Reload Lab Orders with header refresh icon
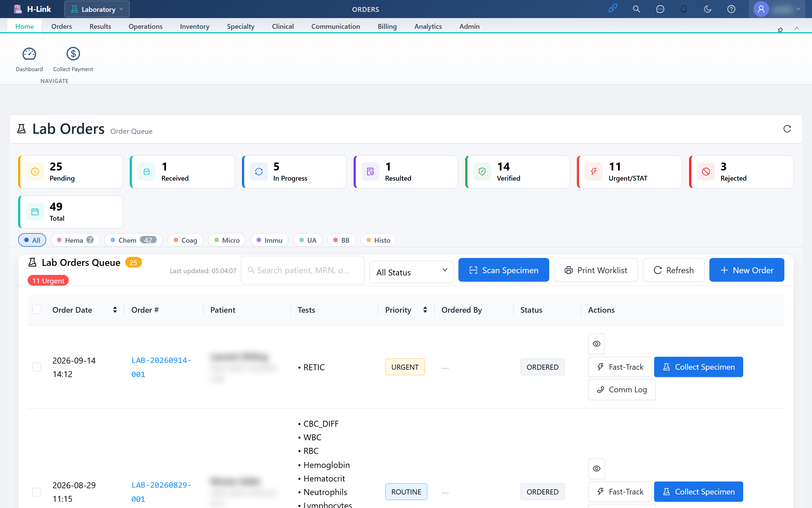 [787, 129]
